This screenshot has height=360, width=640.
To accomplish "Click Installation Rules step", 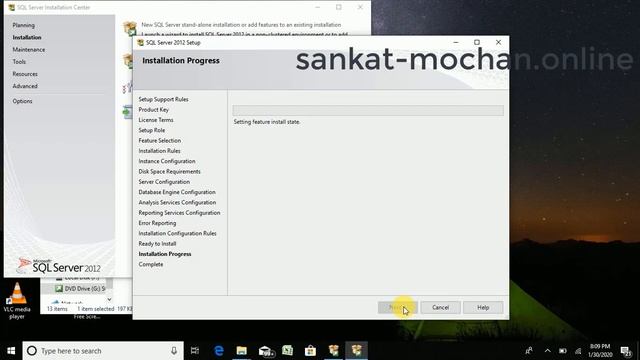I will (159, 151).
